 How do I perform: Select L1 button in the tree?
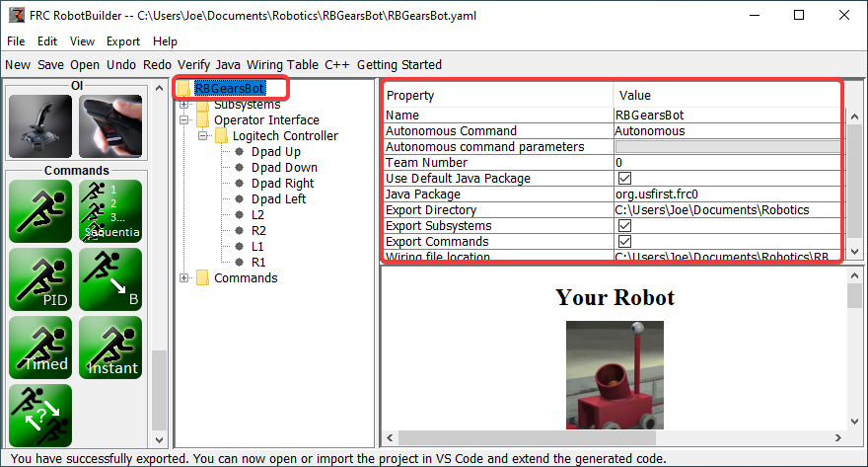[257, 247]
